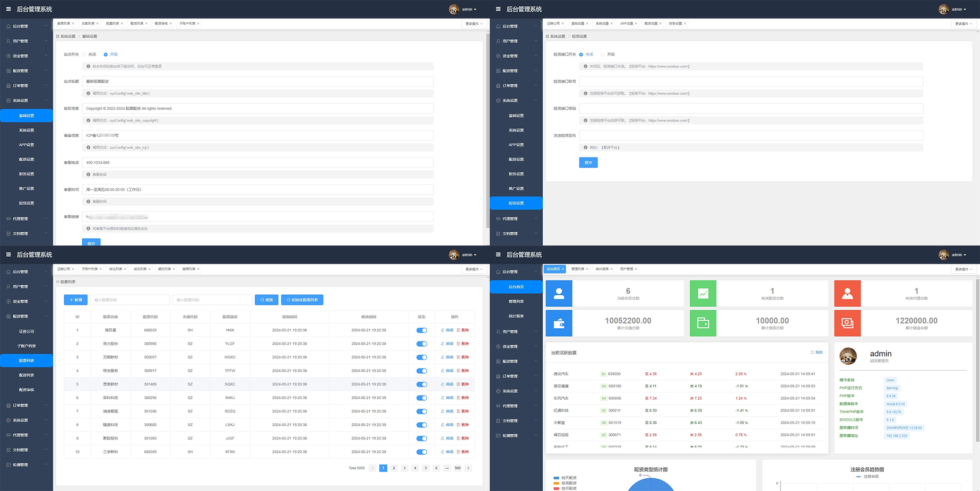Close APP设置 tab in 短信设置 panel
Image resolution: width=980 pixels, height=491 pixels.
(636, 23)
